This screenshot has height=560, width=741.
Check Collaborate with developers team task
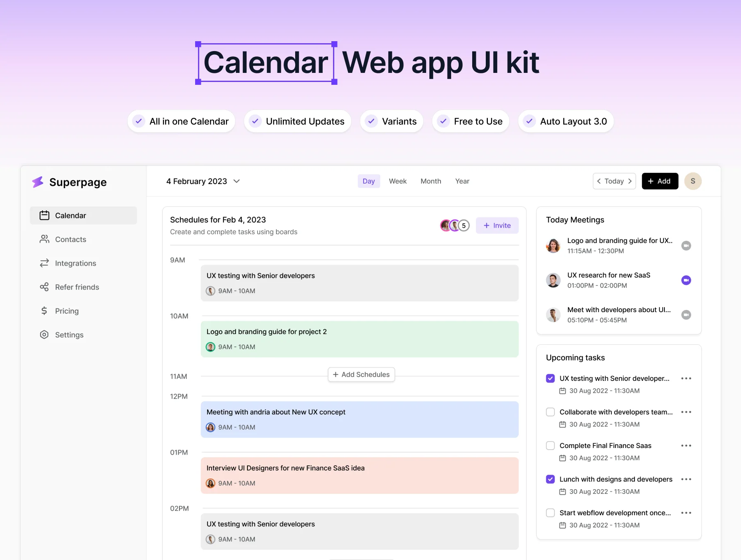(x=550, y=412)
